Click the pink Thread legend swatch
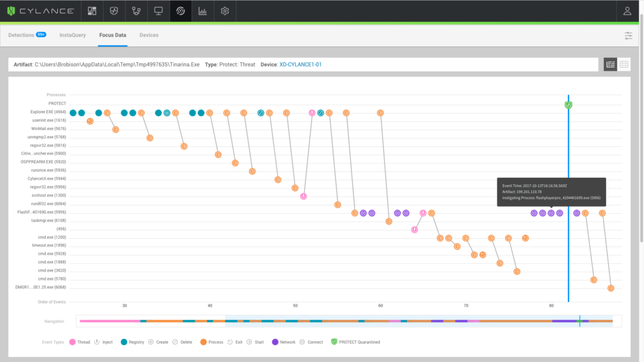The image size is (644, 362). tap(72, 342)
